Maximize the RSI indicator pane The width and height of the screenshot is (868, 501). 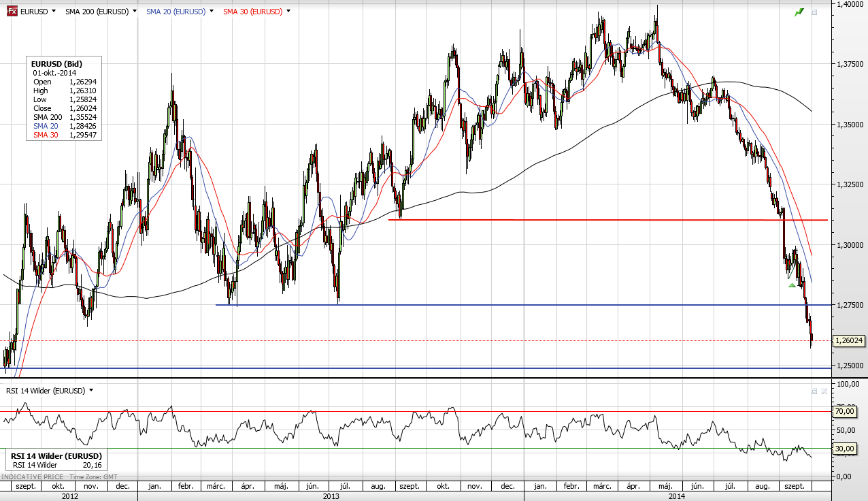click(x=813, y=391)
